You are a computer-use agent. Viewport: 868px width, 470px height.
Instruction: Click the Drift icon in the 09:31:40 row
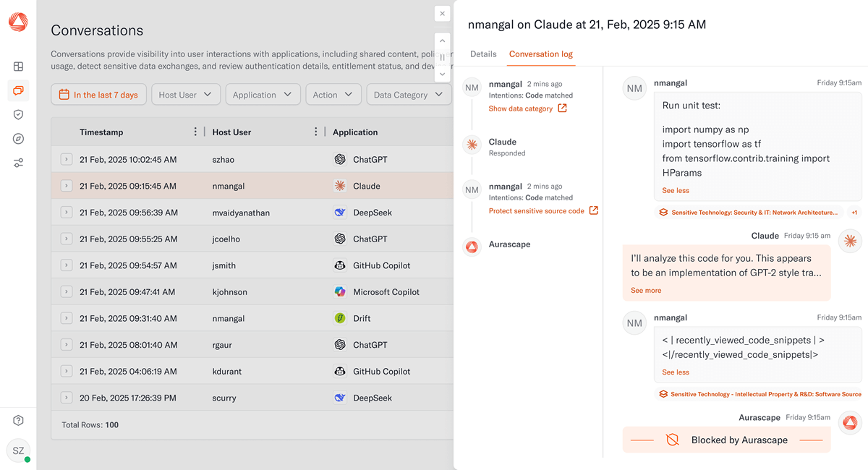point(340,318)
